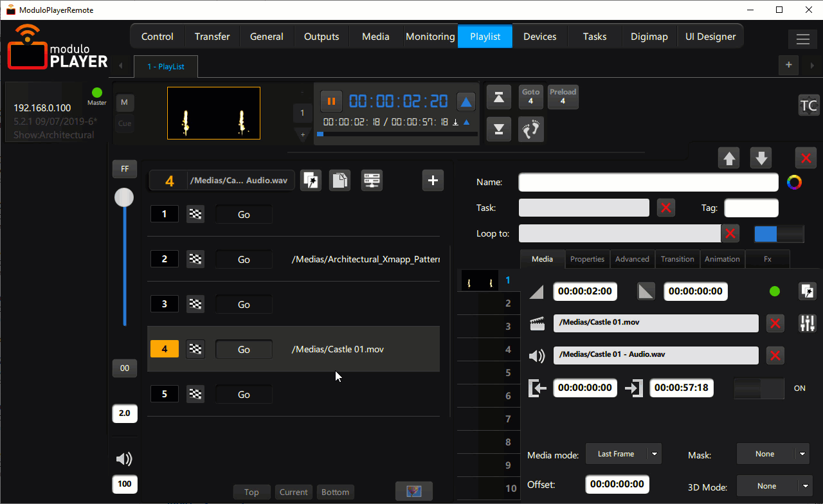The width and height of the screenshot is (823, 504).
Task: Click the vertical master fader handle
Action: (x=124, y=197)
